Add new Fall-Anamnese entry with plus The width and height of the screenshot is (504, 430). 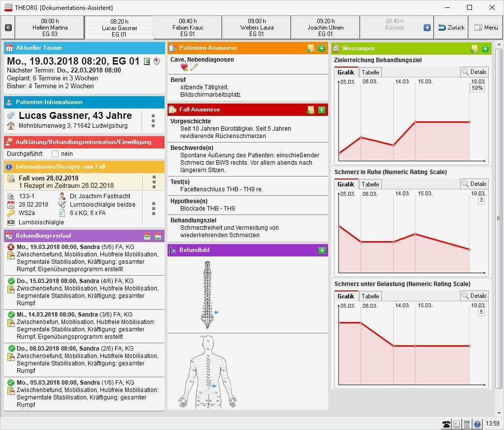321,110
